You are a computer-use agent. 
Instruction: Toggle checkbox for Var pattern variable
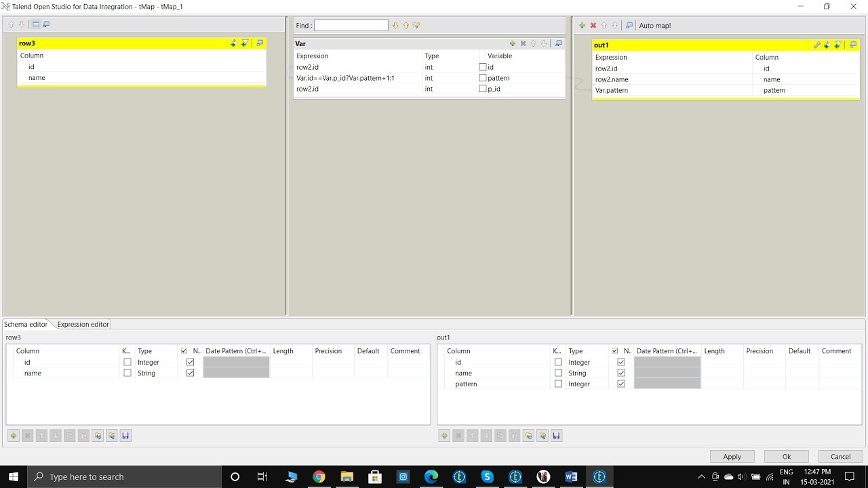(483, 78)
